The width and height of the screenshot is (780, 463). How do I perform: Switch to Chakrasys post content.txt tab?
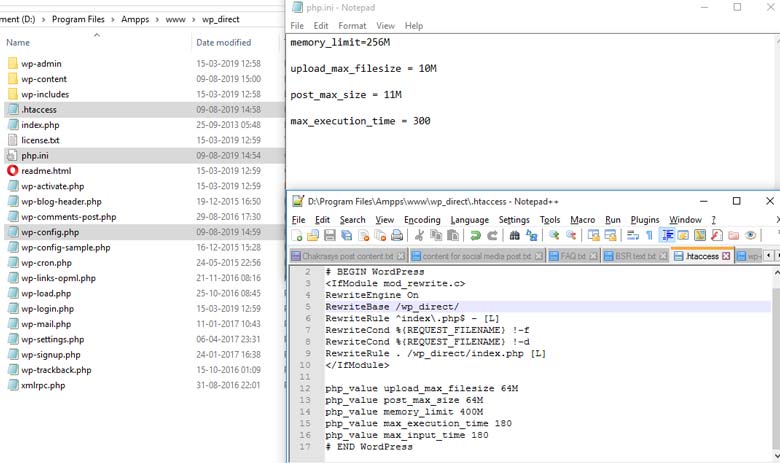(x=348, y=256)
